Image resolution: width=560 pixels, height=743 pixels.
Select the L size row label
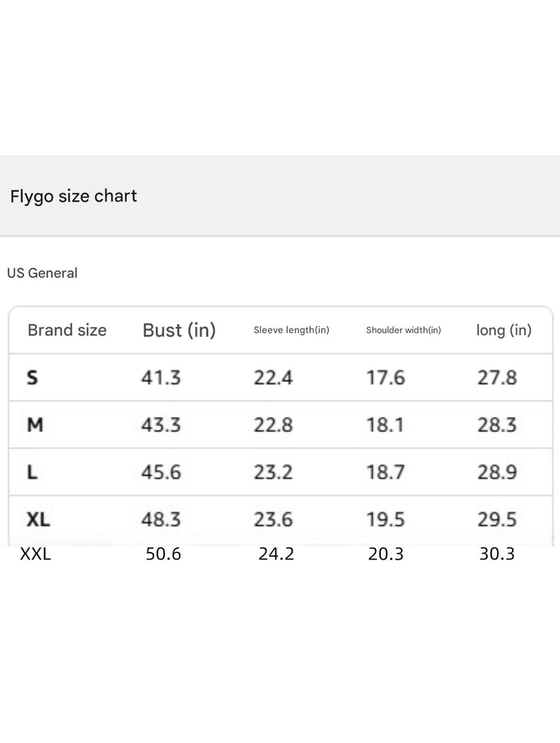point(32,472)
